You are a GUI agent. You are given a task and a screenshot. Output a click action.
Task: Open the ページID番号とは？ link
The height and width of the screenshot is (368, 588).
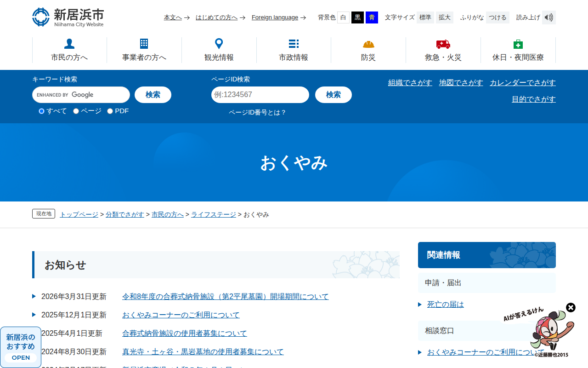[x=258, y=112]
